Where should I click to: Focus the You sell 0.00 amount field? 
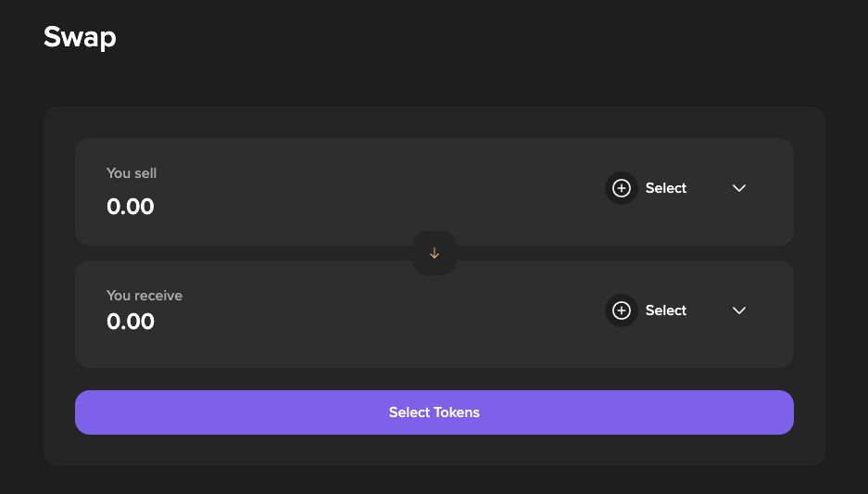pyautogui.click(x=131, y=207)
